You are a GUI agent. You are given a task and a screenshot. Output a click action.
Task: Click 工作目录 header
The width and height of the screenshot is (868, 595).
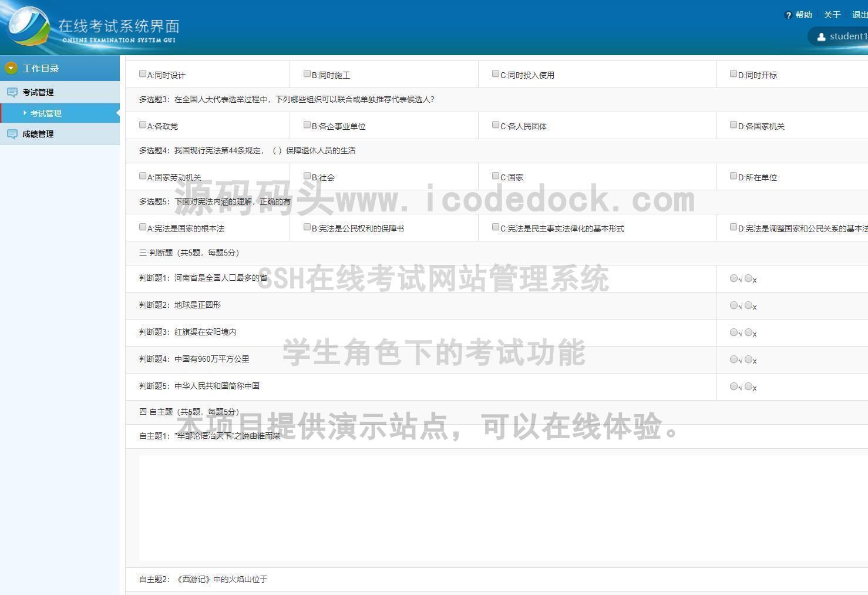point(60,68)
